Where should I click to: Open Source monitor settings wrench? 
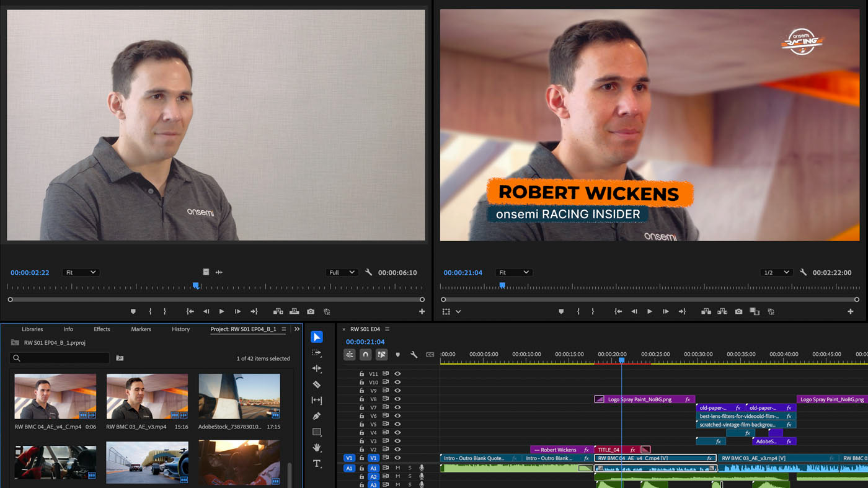(369, 272)
